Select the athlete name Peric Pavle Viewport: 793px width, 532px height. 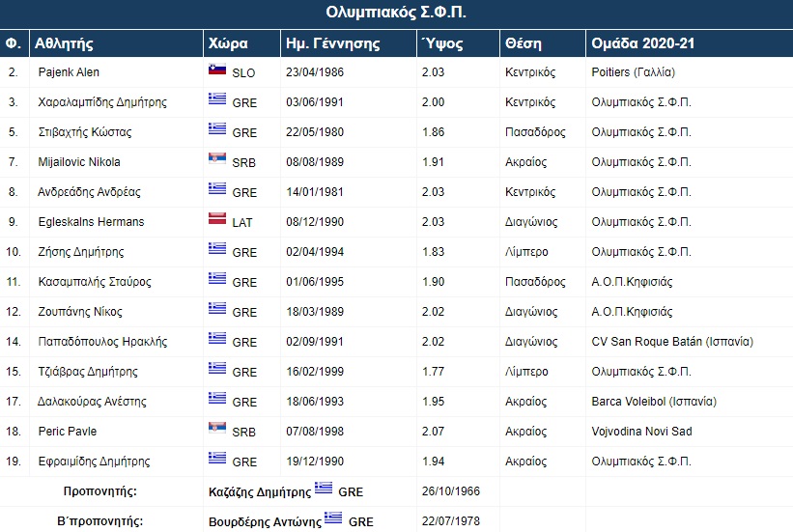point(68,431)
